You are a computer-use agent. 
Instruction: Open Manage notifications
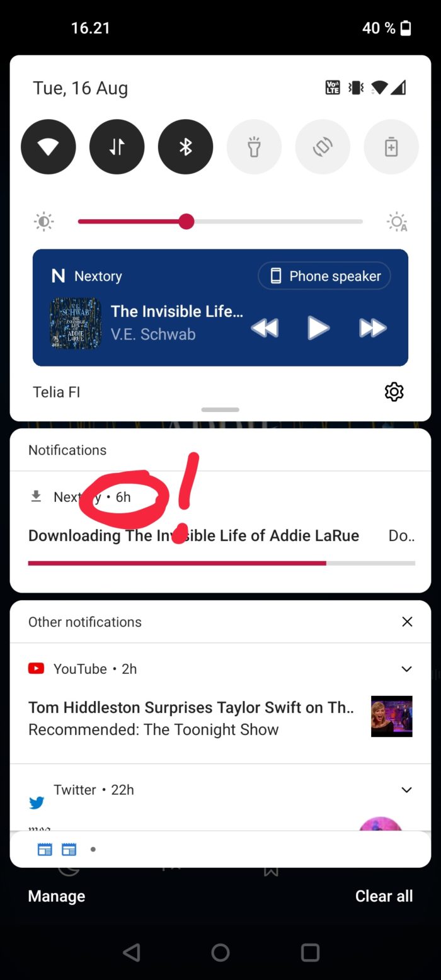tap(57, 896)
